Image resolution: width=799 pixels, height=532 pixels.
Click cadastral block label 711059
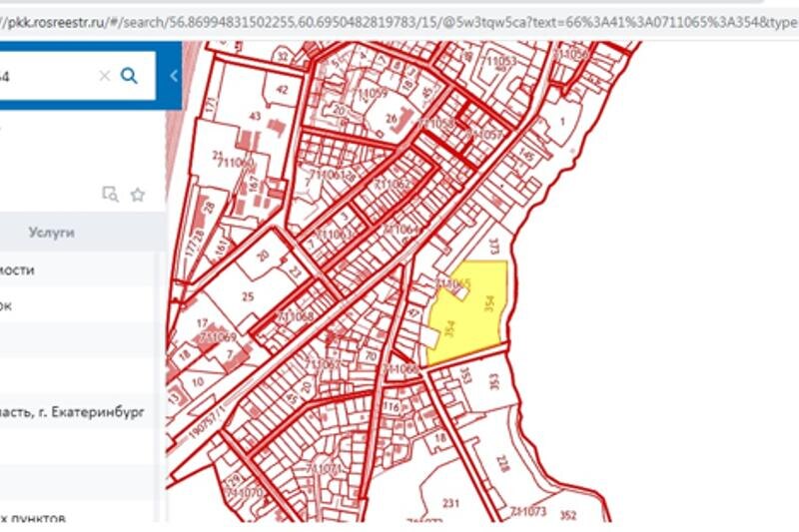click(x=372, y=93)
